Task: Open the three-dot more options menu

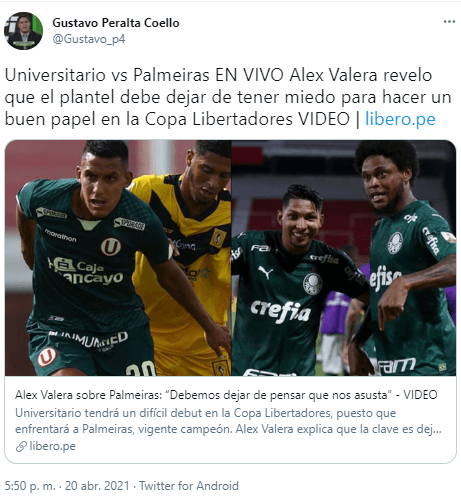Action: 449,22
